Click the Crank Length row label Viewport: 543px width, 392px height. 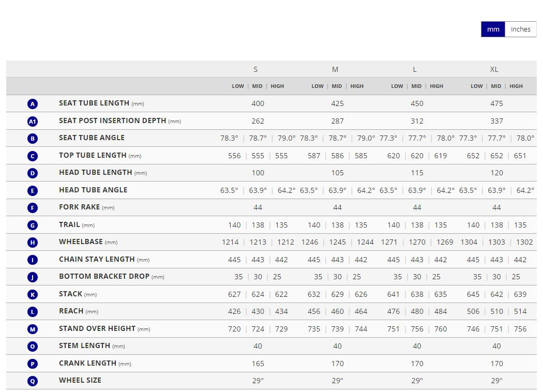(x=87, y=363)
